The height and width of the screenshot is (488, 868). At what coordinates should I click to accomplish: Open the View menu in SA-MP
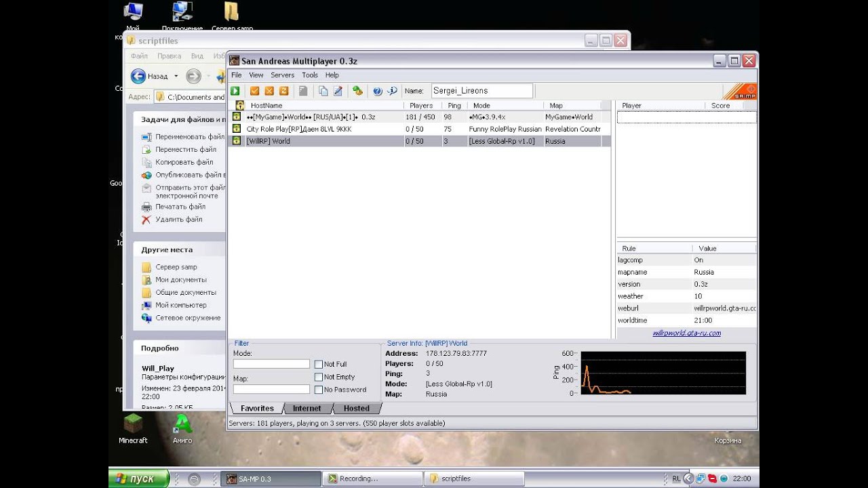click(x=256, y=75)
